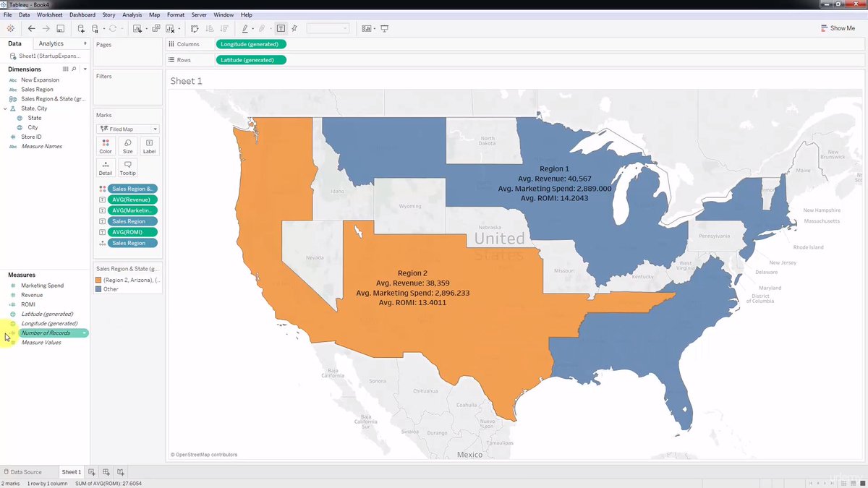Click the Undo back arrow

31,28
